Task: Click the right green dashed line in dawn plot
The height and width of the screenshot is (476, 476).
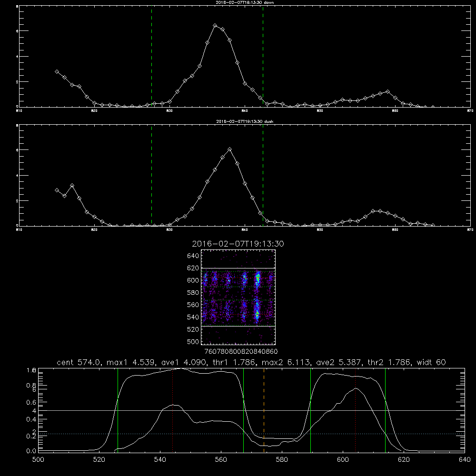Action: click(263, 56)
